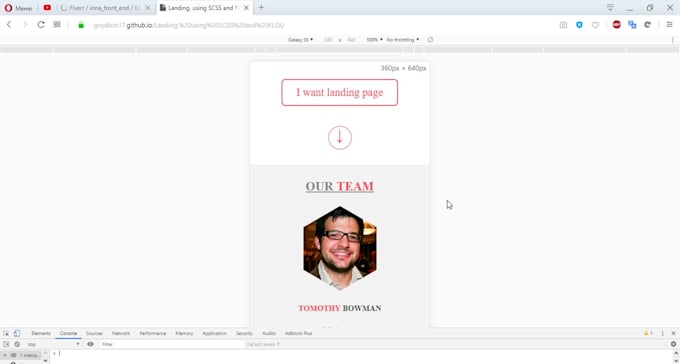680x364 pixels.
Task: Click the hexagonal team member photo
Action: click(340, 248)
